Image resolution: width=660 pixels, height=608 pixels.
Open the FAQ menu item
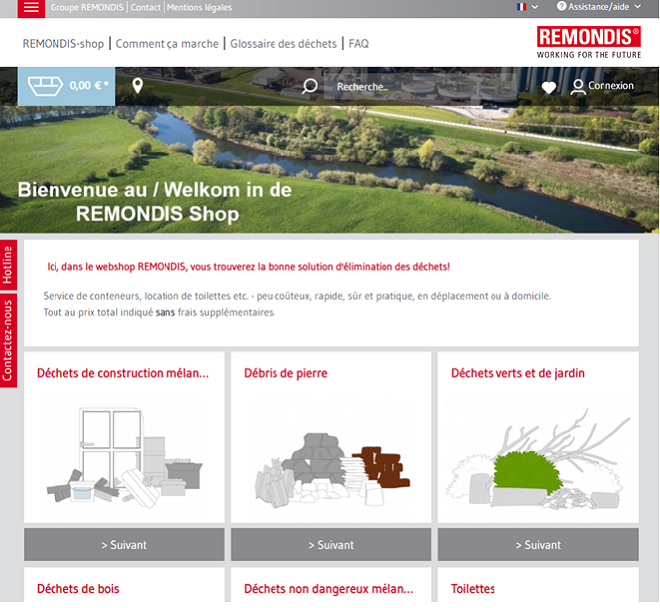tap(359, 44)
